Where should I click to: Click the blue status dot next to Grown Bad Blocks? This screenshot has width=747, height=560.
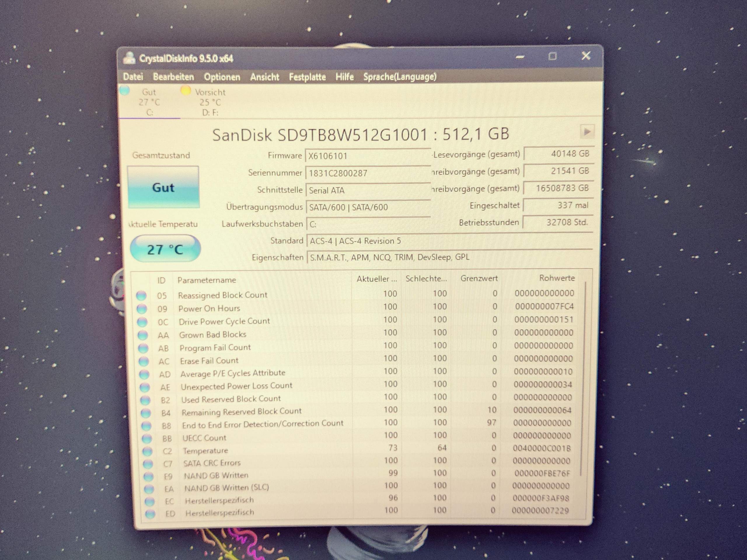tap(142, 335)
